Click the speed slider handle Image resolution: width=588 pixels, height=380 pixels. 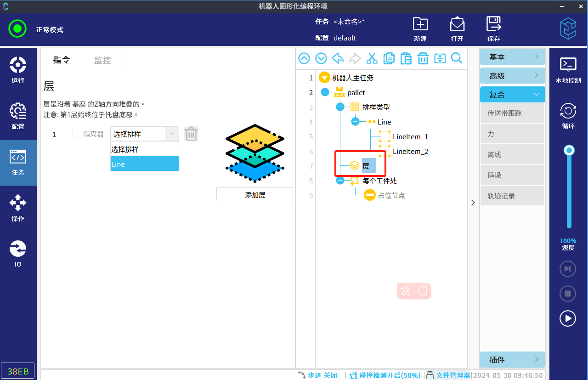[569, 150]
